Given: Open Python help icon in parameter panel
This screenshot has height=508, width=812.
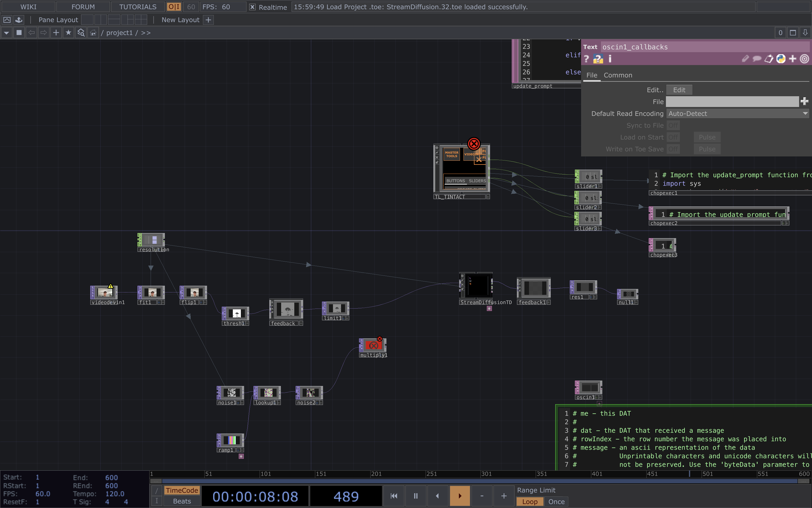Looking at the screenshot, I should pos(598,59).
